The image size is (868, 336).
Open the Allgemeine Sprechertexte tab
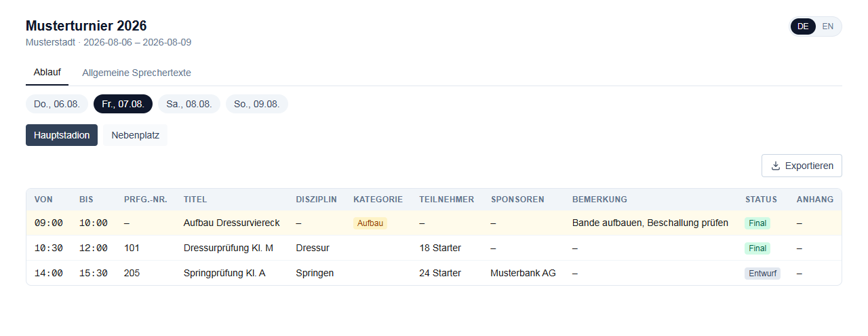136,72
